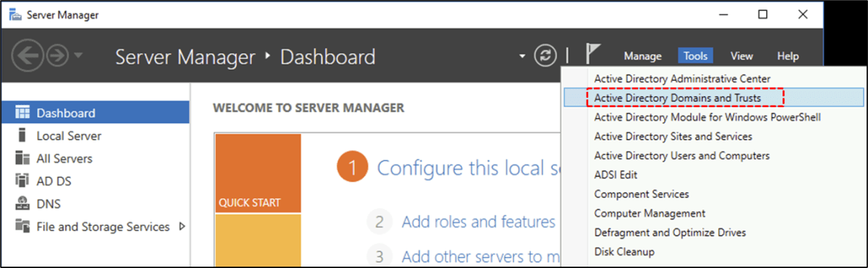Viewport: 868px width, 268px height.
Task: Click the All Servers icon
Action: pos(22,158)
